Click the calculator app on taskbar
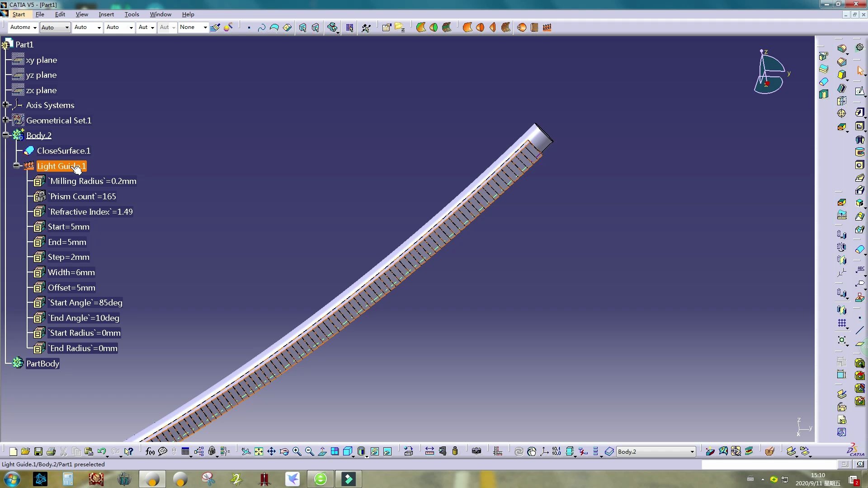Image resolution: width=868 pixels, height=488 pixels. (x=68, y=479)
